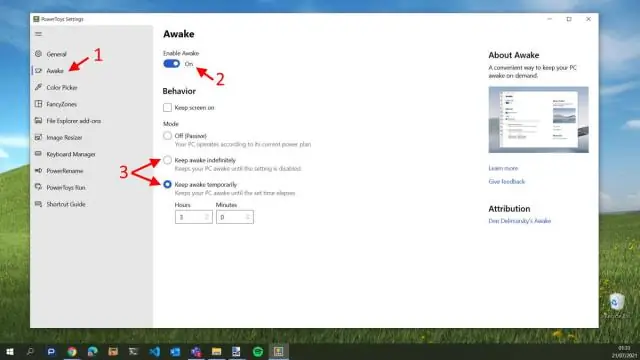Click the Give feedback link
This screenshot has height=360, width=640.
pyautogui.click(x=507, y=182)
